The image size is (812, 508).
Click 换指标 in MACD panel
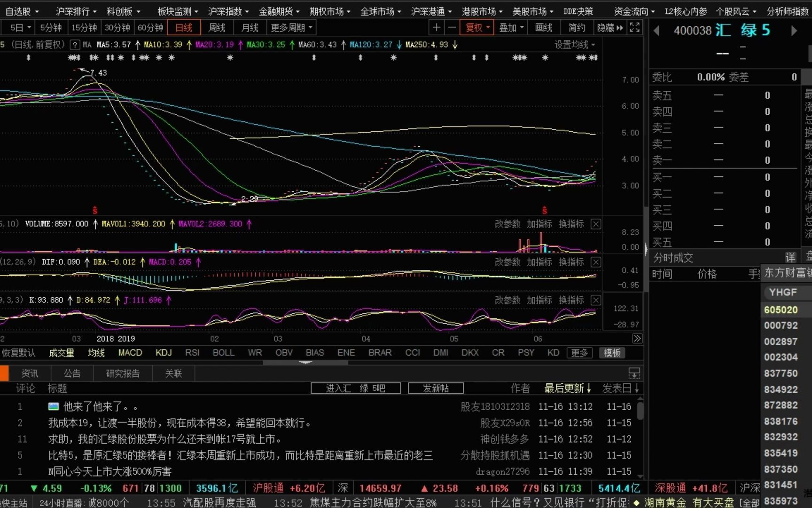point(571,262)
